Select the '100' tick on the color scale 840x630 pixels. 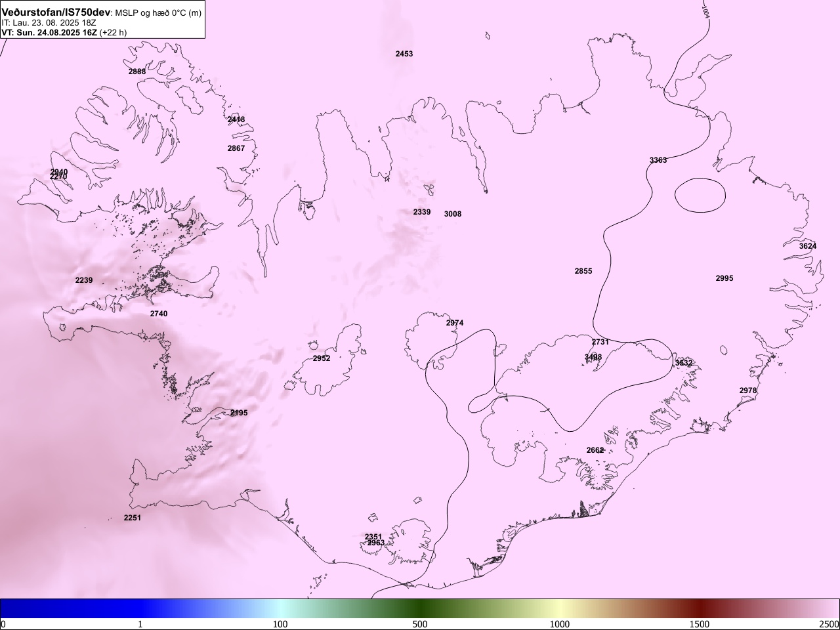coord(280,624)
